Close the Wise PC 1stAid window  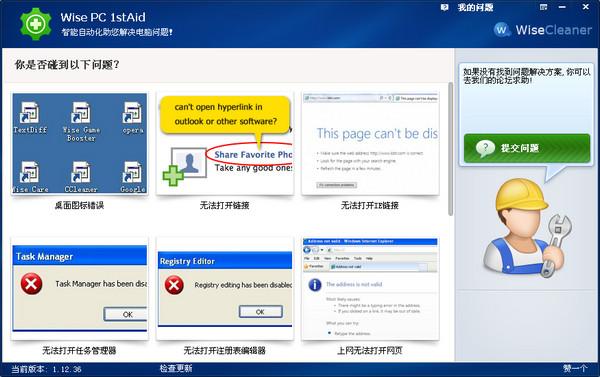pos(585,7)
